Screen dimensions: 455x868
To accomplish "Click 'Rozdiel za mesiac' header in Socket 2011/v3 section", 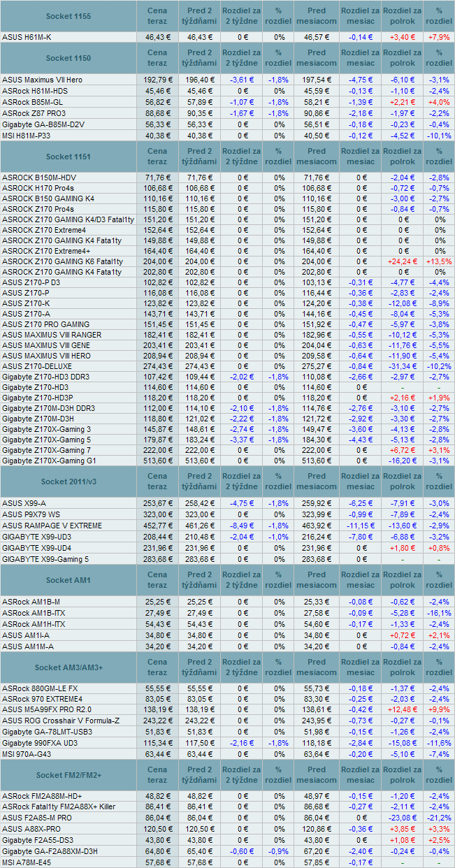I will click(x=361, y=482).
